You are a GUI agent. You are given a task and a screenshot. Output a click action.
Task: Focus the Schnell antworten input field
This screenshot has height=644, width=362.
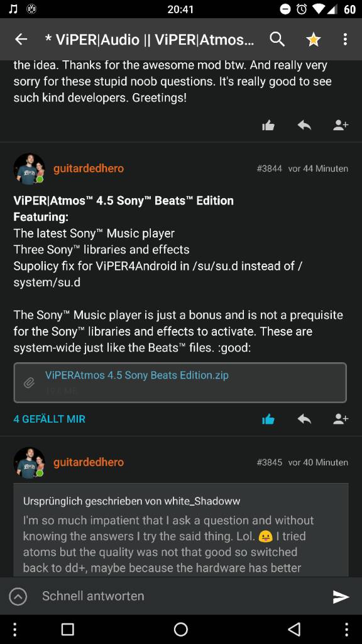[180, 596]
